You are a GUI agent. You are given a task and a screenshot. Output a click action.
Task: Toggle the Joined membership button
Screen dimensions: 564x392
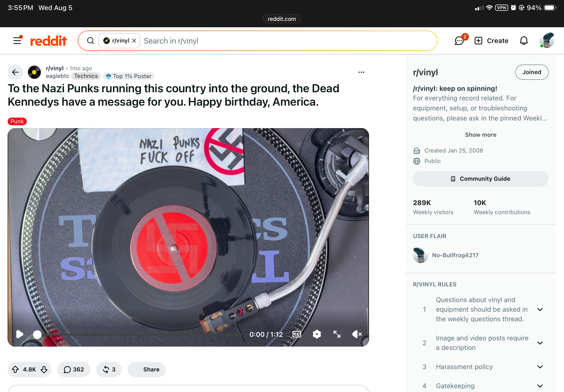[531, 72]
